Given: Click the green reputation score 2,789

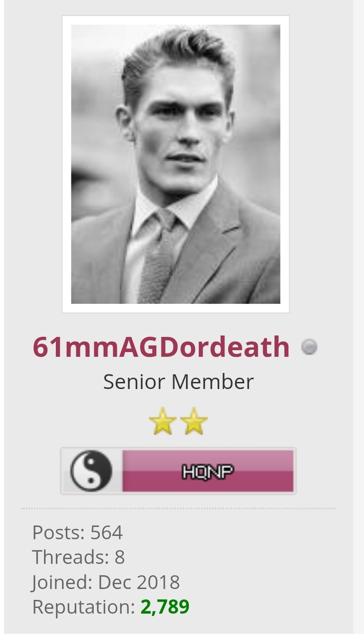Looking at the screenshot, I should (x=165, y=607).
